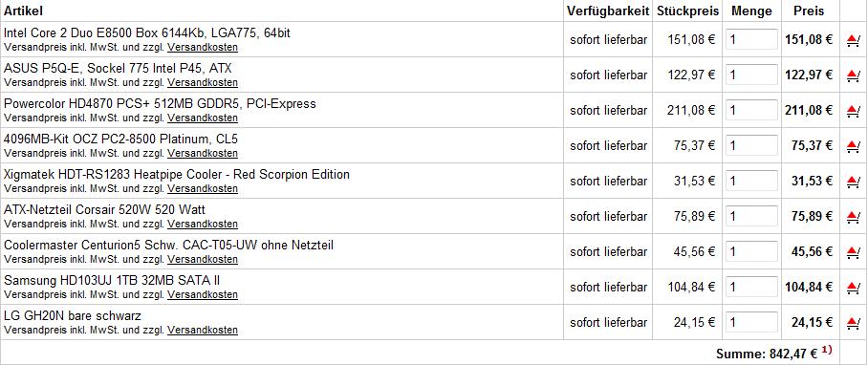Click the footnote marker beside Summe total
This screenshot has width=868, height=365.
pos(827,351)
